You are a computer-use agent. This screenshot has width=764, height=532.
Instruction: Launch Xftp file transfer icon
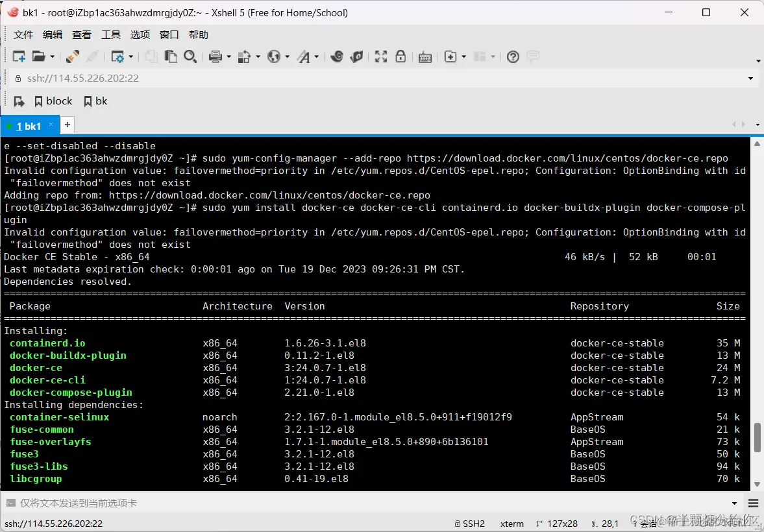point(337,56)
